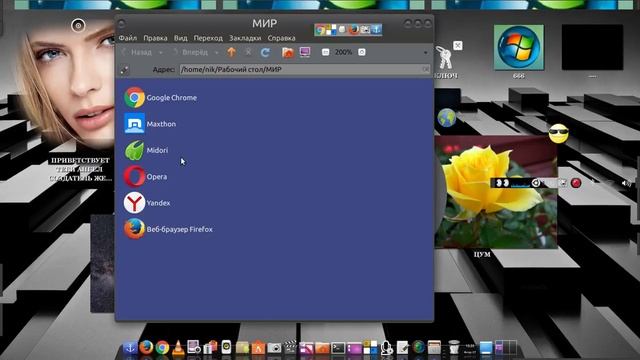This screenshot has height=360, width=640.
Task: Open the camera screenshot app in dock
Action: pos(274,348)
